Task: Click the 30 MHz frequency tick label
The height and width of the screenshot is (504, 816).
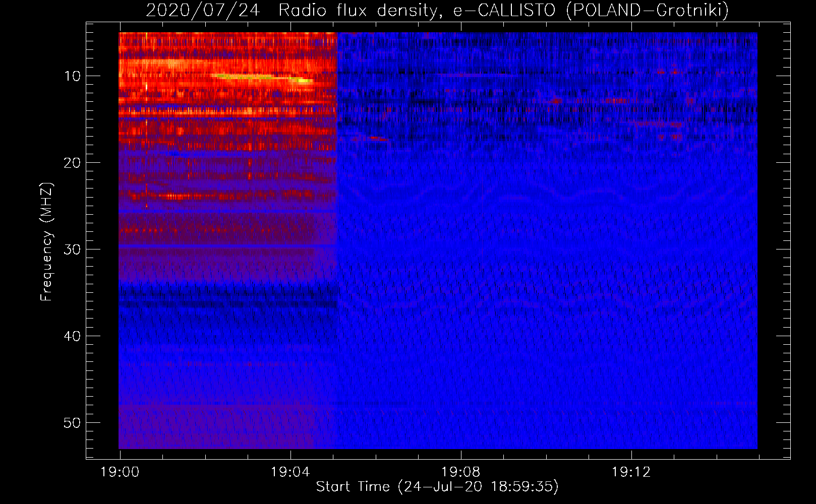Action: pyautogui.click(x=73, y=249)
